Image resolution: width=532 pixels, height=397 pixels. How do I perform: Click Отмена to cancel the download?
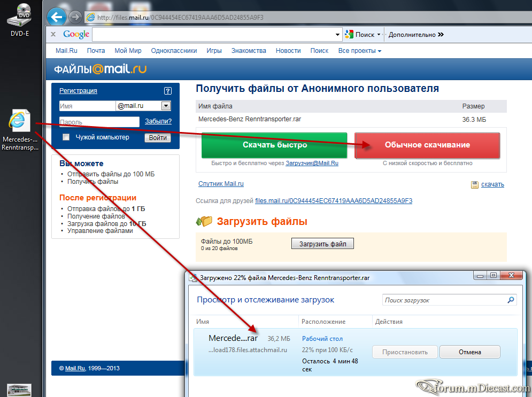[469, 352]
